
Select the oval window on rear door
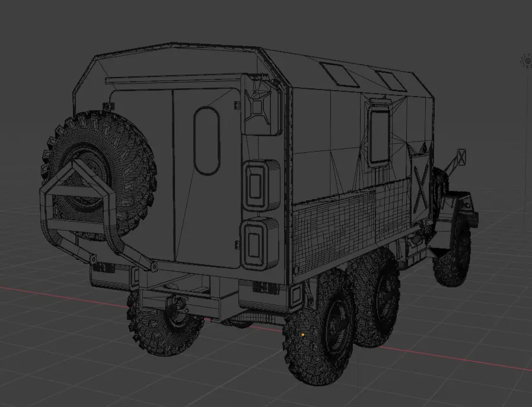pyautogui.click(x=206, y=141)
